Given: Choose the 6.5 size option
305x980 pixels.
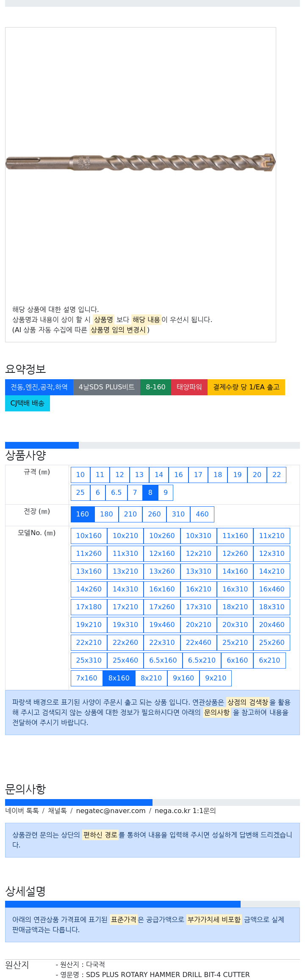Looking at the screenshot, I should [116, 493].
